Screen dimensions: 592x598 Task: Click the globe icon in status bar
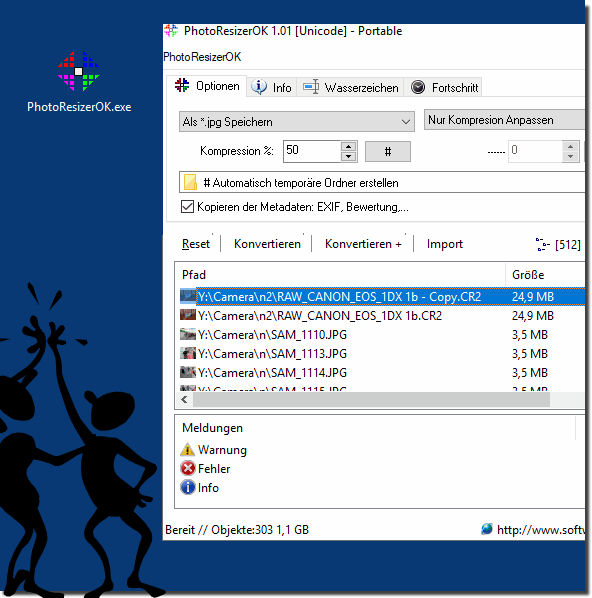point(487,529)
